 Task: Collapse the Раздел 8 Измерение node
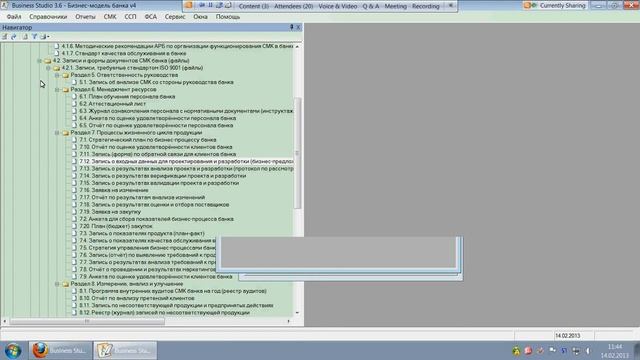point(57,284)
